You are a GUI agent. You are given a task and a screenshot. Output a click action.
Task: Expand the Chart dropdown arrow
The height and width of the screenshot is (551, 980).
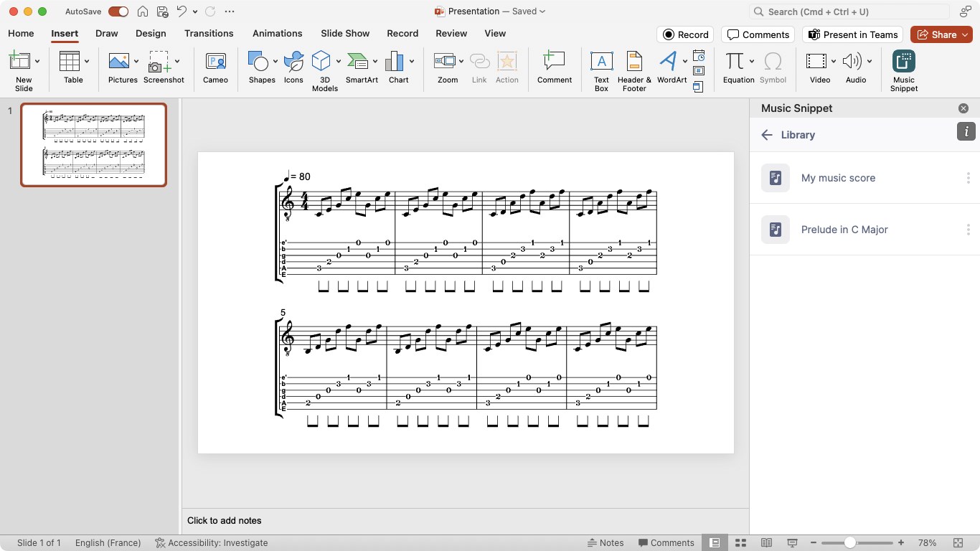pos(412,62)
